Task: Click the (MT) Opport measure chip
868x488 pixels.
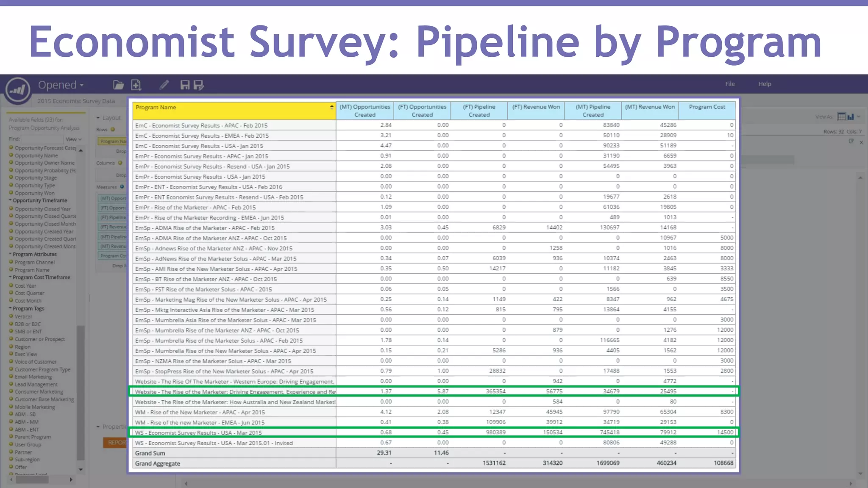Action: [113, 198]
